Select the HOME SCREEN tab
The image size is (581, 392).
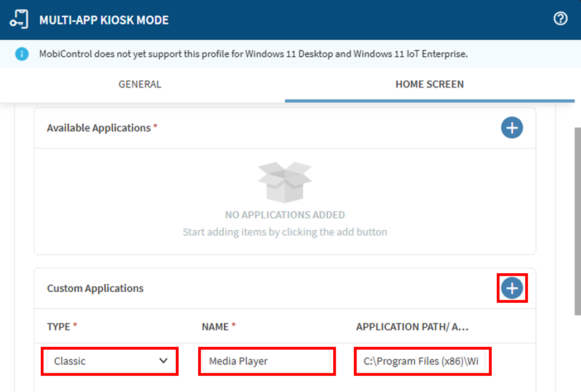coord(429,84)
